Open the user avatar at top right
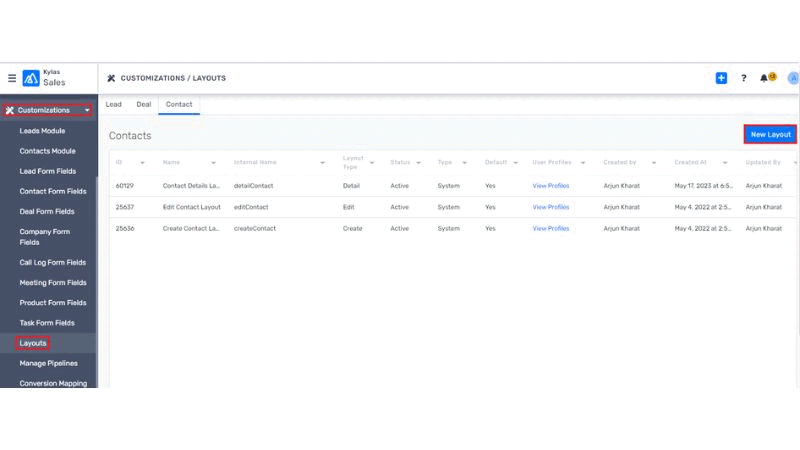Image resolution: width=800 pixels, height=450 pixels. [x=793, y=78]
